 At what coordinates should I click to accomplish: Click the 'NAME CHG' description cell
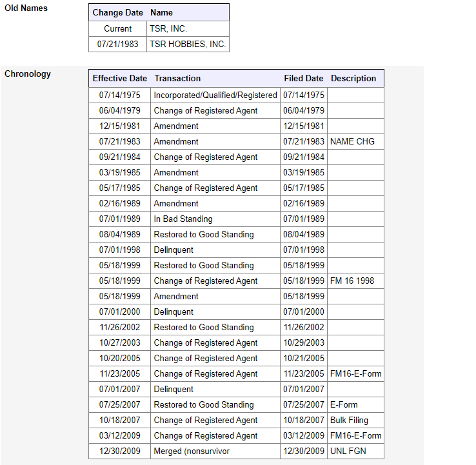point(355,142)
